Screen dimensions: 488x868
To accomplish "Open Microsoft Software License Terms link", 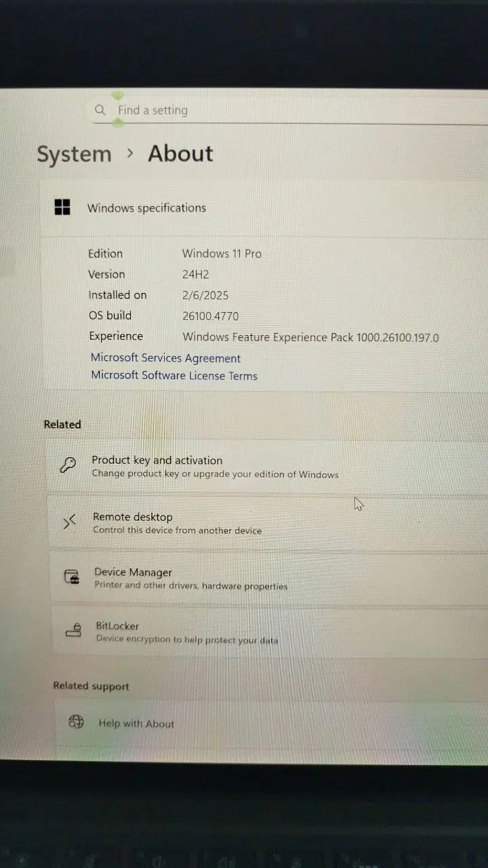I will (174, 375).
